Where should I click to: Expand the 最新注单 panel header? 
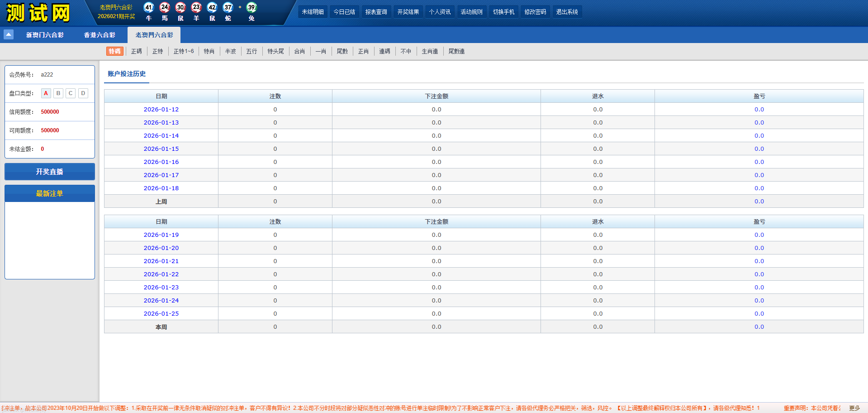tap(50, 193)
